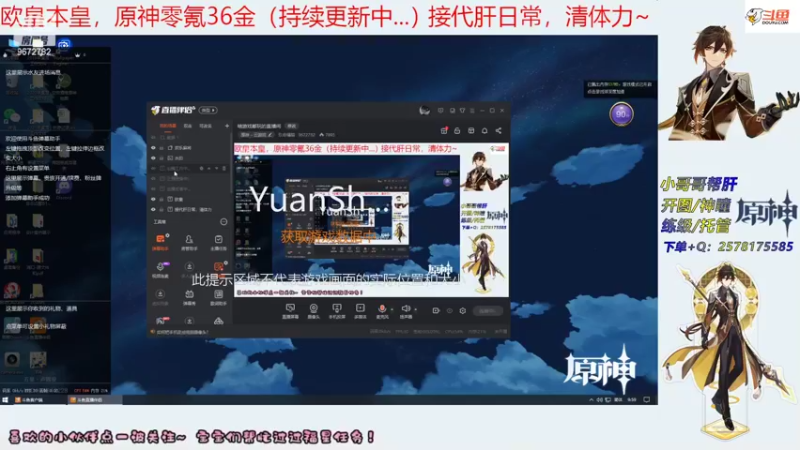Toggle the eye icon of the row above 接代肝日常
Image resolution: width=800 pixels, height=450 pixels.
(x=153, y=199)
